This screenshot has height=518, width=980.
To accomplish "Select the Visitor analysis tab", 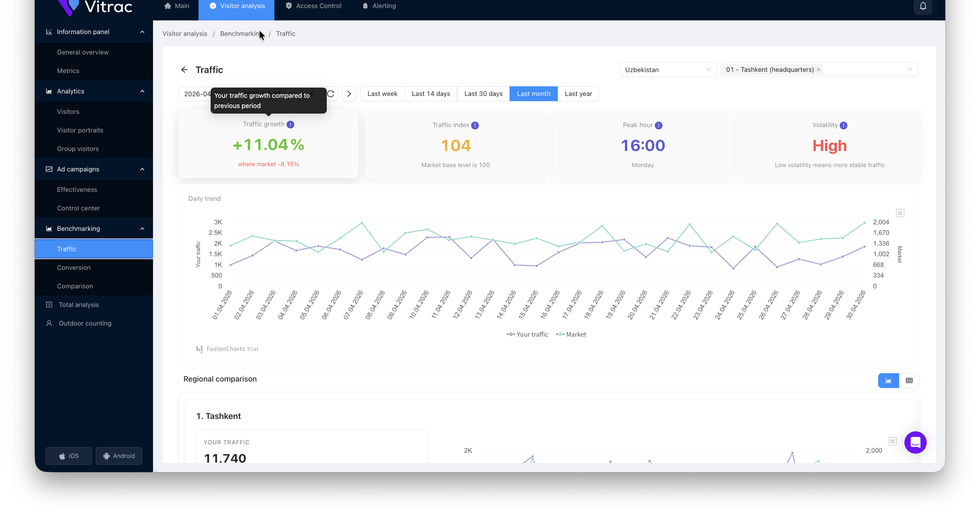I will [236, 6].
